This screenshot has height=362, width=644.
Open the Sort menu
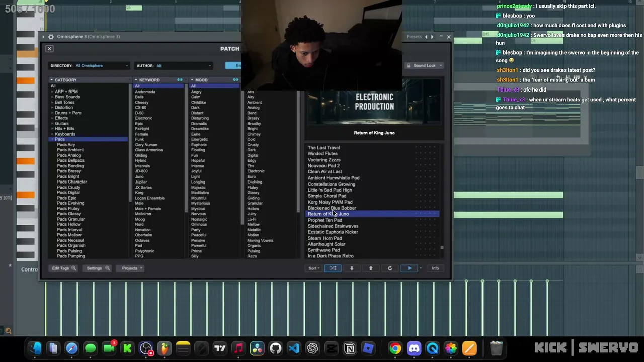[x=314, y=268]
